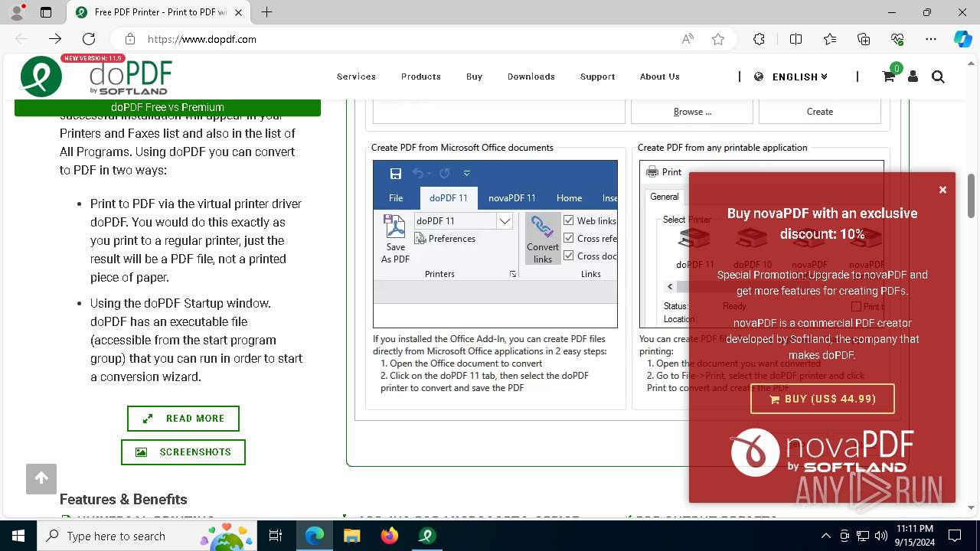Image resolution: width=980 pixels, height=551 pixels.
Task: Click the back-to-top arrow button
Action: pos(41,478)
